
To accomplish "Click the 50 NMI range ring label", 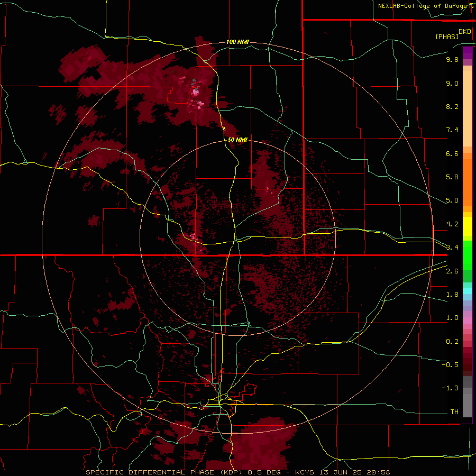I will [x=237, y=140].
